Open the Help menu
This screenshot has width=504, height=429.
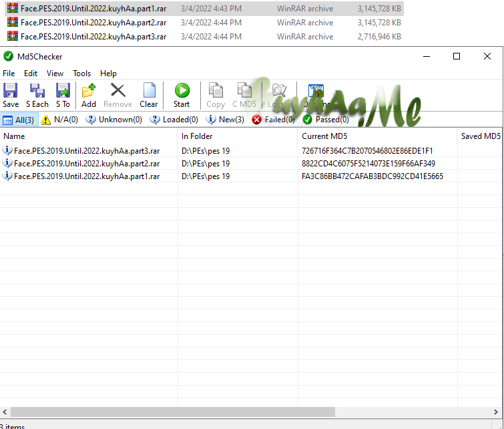108,74
